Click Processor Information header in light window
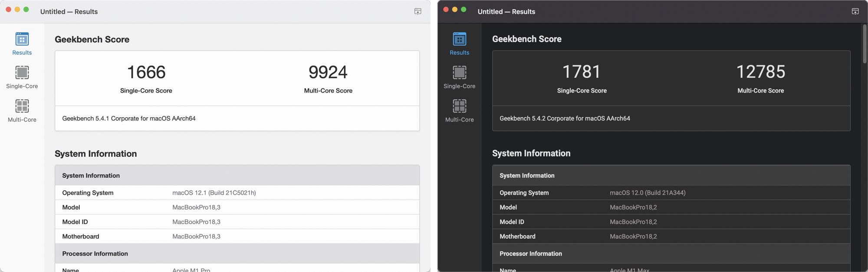Viewport: 868px width, 272px height. (x=237, y=253)
